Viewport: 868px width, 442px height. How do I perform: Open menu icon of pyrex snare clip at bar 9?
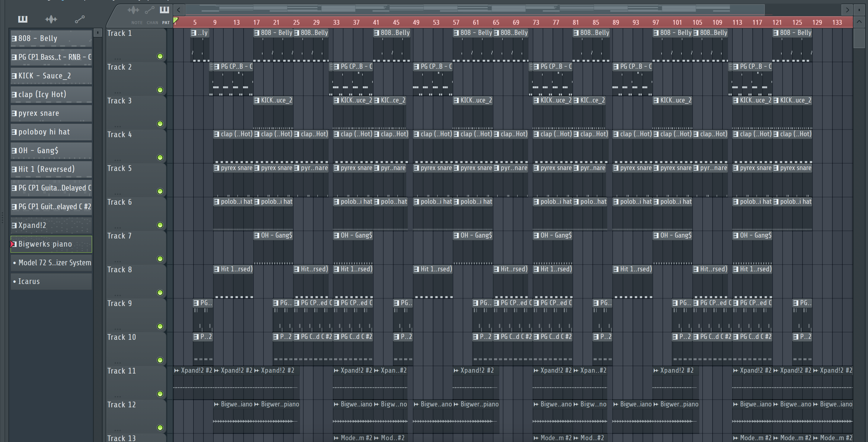point(217,168)
